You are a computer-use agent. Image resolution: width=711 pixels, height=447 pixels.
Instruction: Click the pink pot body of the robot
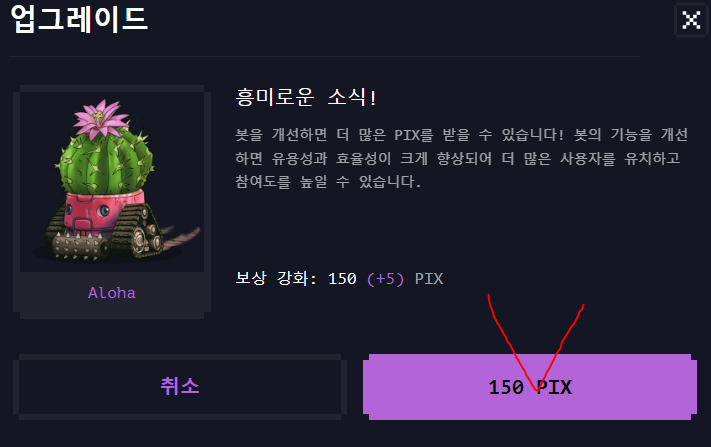click(102, 213)
